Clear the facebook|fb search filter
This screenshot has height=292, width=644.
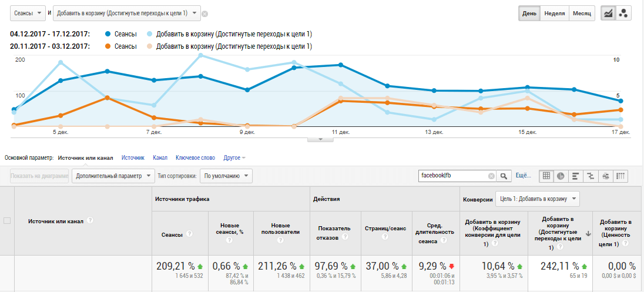coord(491,176)
